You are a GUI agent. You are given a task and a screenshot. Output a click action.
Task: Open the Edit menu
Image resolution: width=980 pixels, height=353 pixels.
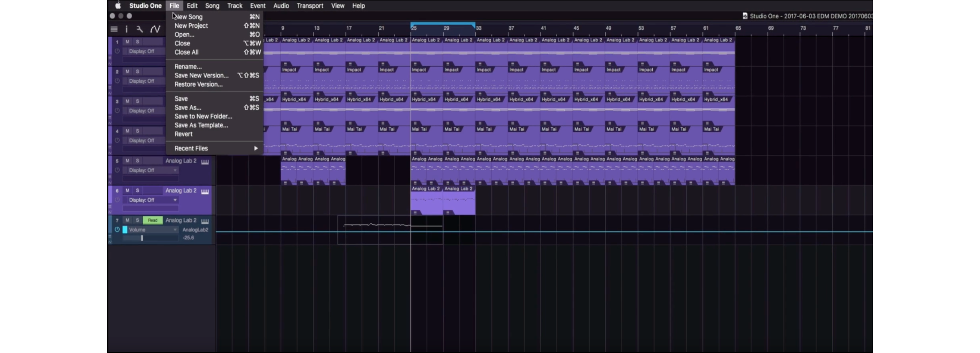point(192,6)
